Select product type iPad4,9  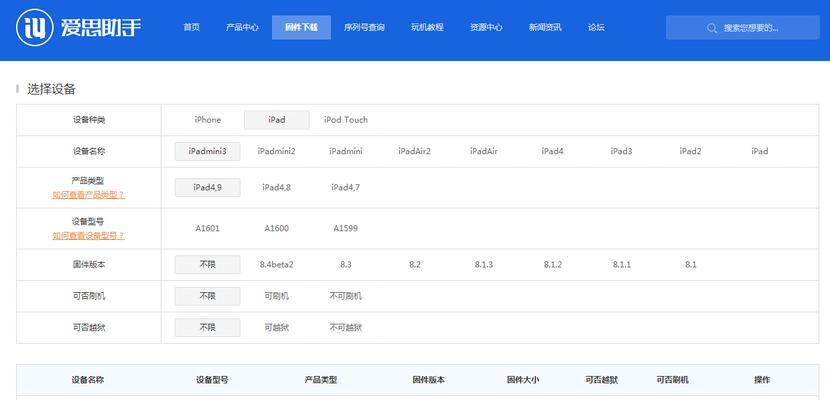click(x=208, y=187)
